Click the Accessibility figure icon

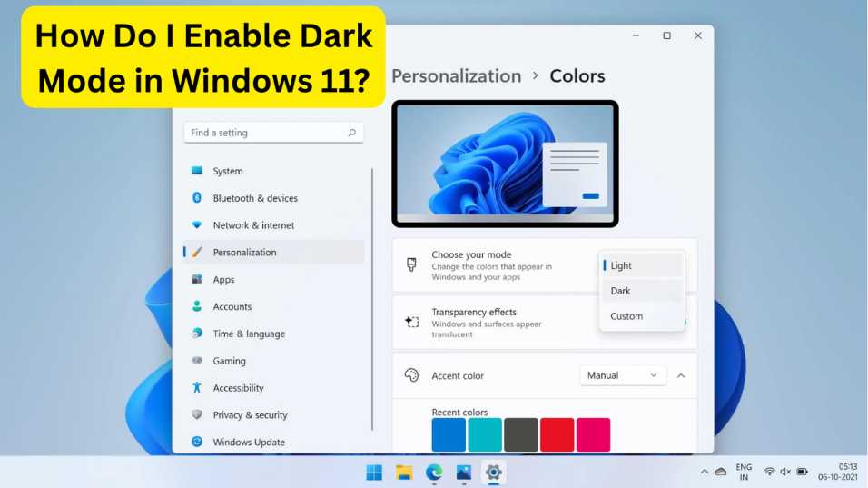tap(197, 388)
